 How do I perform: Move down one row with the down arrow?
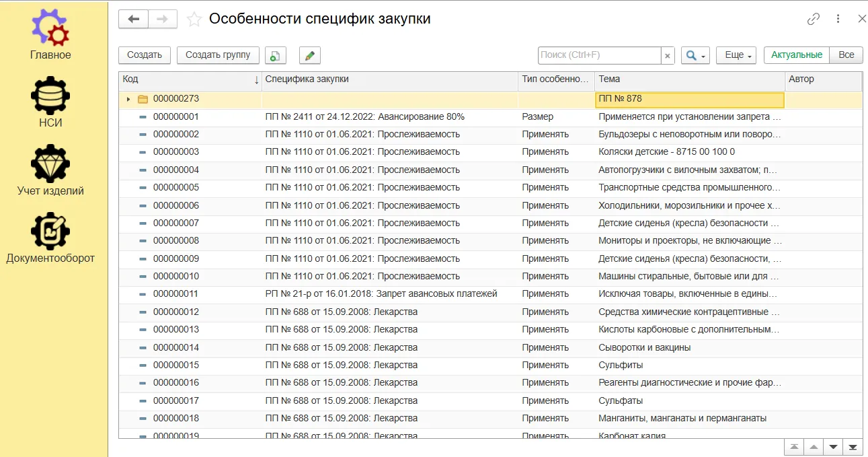pos(834,447)
